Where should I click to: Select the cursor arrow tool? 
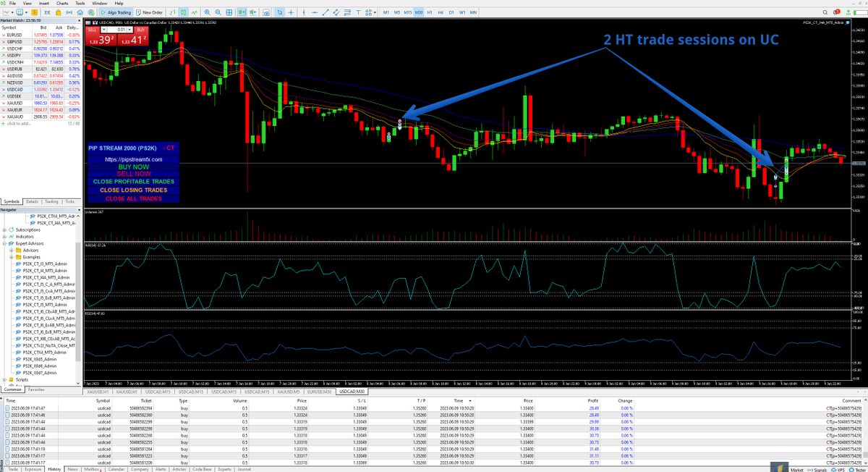coord(281,12)
